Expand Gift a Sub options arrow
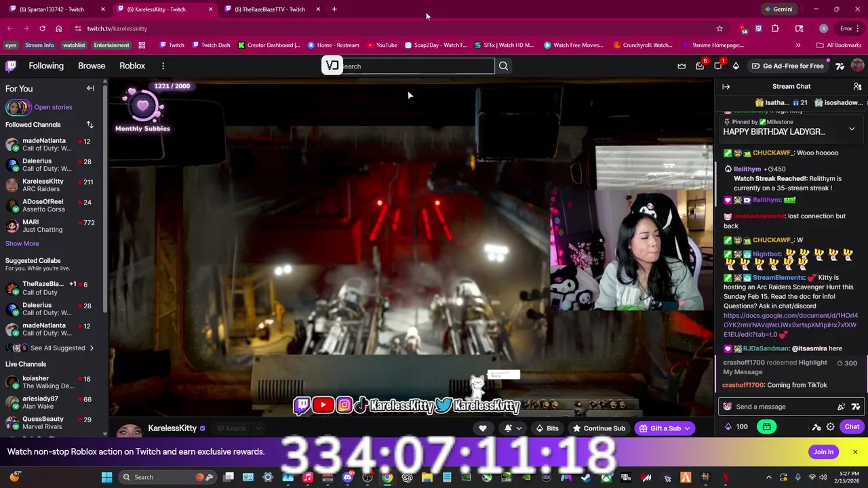868x488 pixels. pyautogui.click(x=687, y=428)
